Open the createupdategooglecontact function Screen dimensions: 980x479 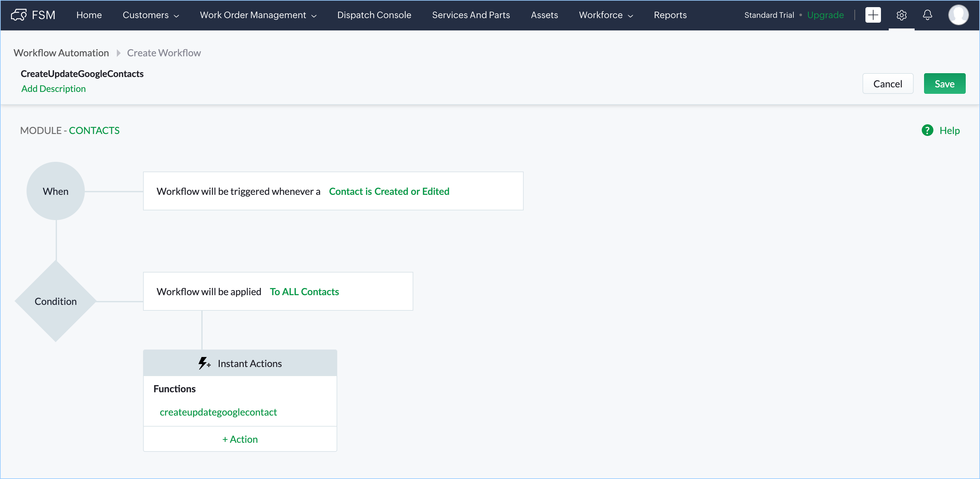218,412
